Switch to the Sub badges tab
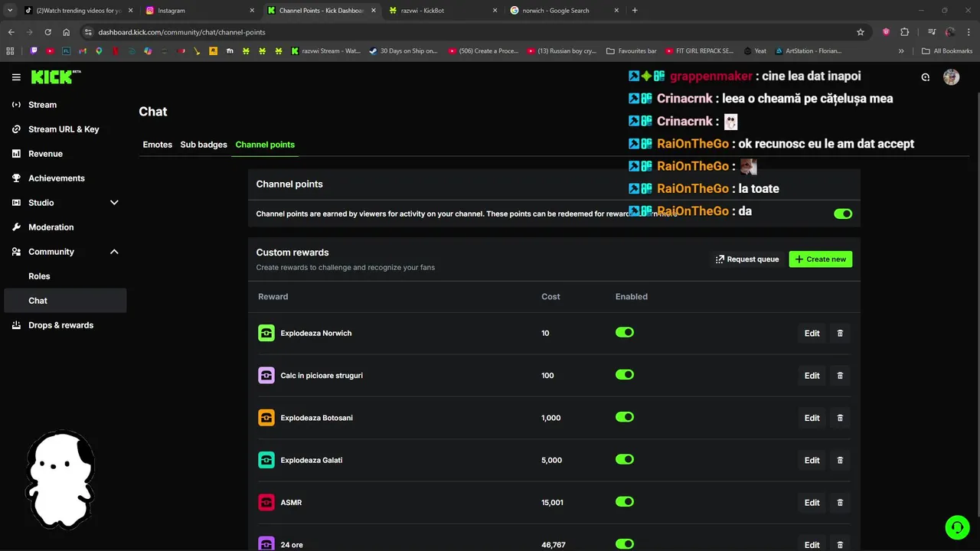The height and width of the screenshot is (551, 980). pyautogui.click(x=204, y=145)
